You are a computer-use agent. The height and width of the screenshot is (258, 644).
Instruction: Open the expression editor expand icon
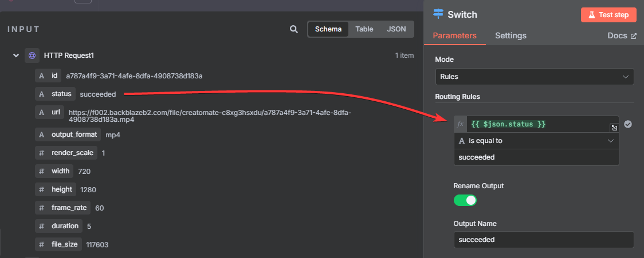pyautogui.click(x=614, y=128)
